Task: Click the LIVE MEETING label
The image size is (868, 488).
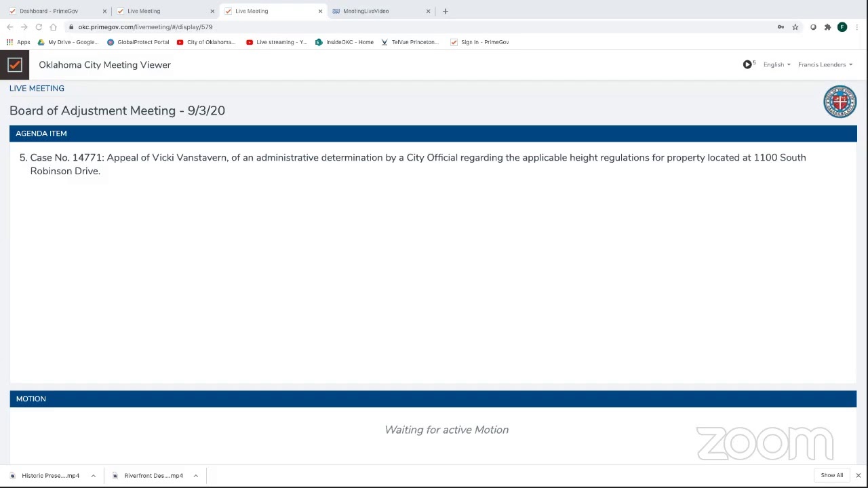Action: pos(37,88)
